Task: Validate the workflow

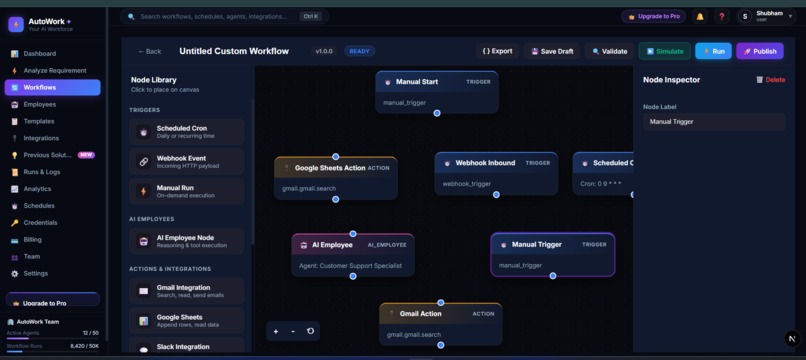Action: pyautogui.click(x=610, y=51)
